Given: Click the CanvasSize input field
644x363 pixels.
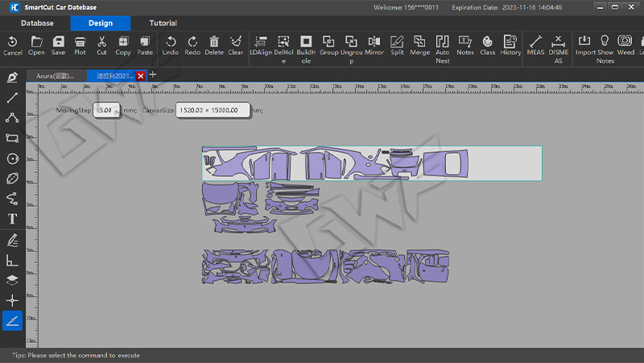Looking at the screenshot, I should [x=211, y=109].
